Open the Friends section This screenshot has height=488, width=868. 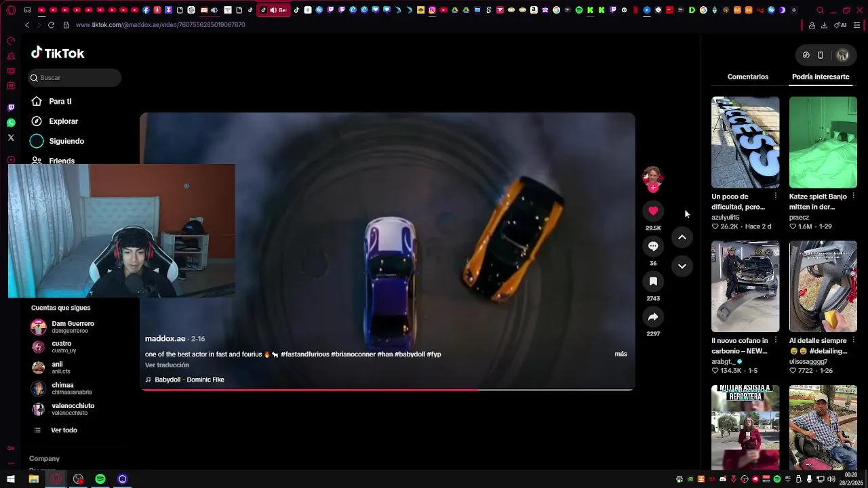(62, 161)
